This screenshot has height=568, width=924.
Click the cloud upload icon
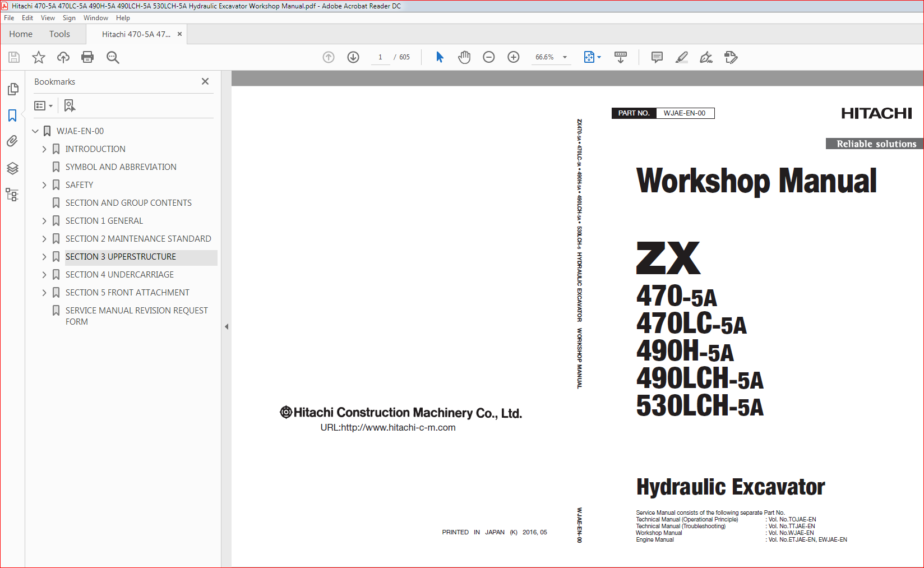pyautogui.click(x=63, y=57)
